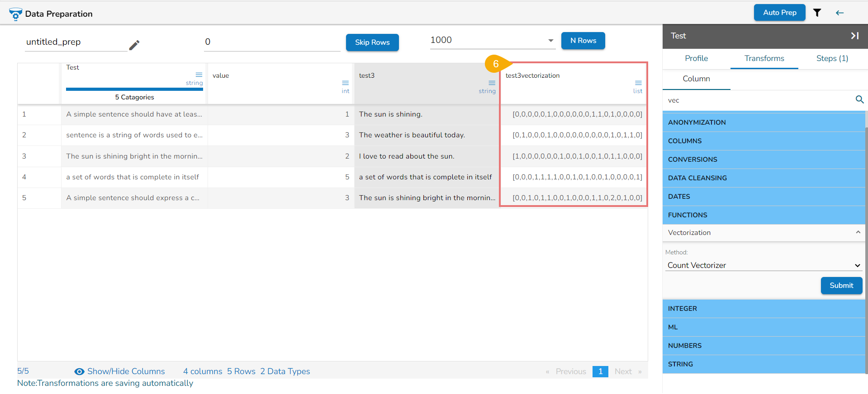Viewport: 868px width, 394px height.
Task: Switch to the Profile tab
Action: click(x=696, y=58)
